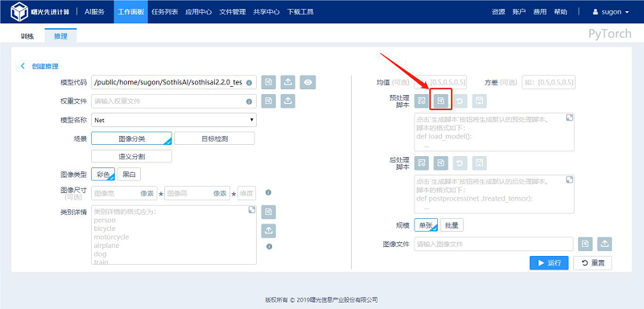Screen dimensions: 644x309
Task: Click the 运行 run button
Action: pos(549,263)
